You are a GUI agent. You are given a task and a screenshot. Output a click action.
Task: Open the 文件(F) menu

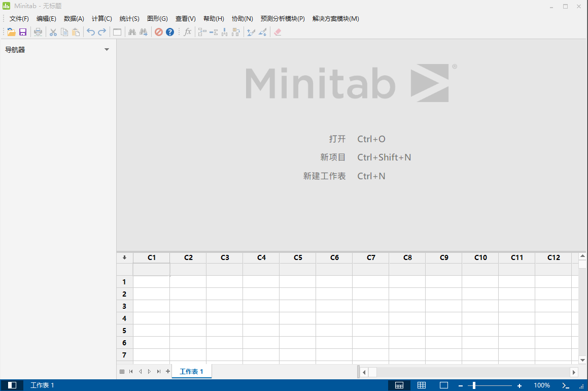click(x=19, y=19)
